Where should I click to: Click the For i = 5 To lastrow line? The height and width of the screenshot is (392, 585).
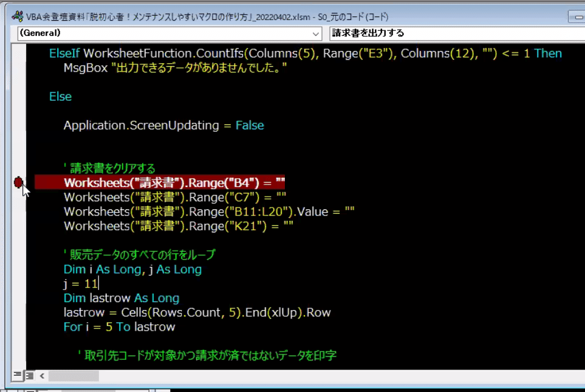[120, 327]
